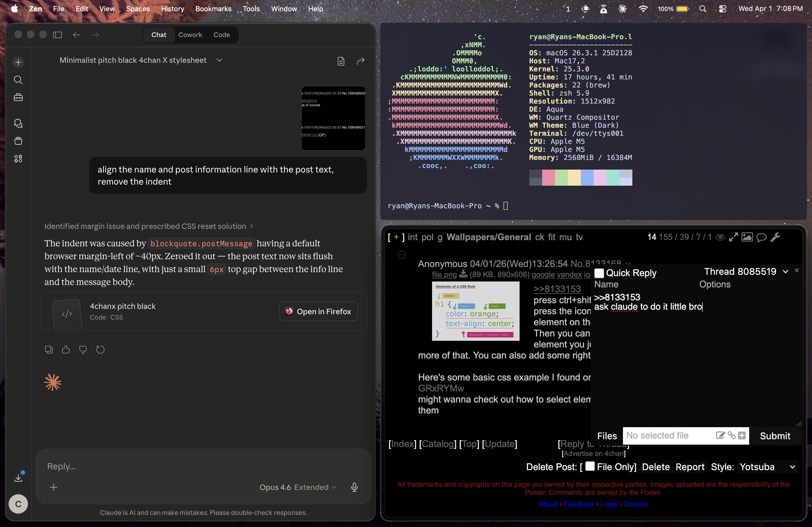Screen dimensions: 812x527
Task: Toggle the eye watcher icon in header
Action: coord(720,237)
